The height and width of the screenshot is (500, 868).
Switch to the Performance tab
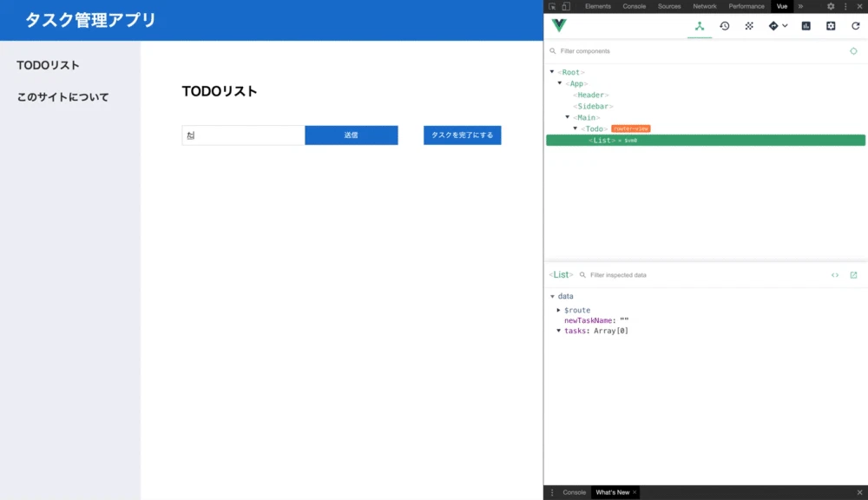pyautogui.click(x=746, y=7)
